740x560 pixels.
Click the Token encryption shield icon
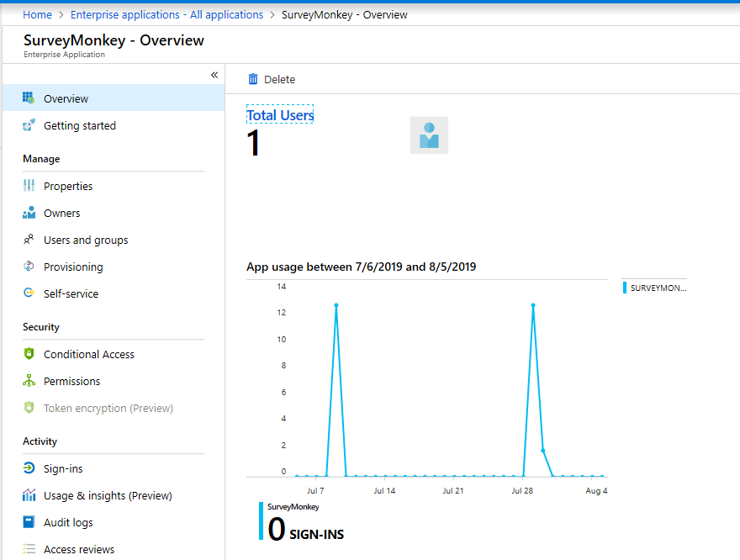(29, 407)
